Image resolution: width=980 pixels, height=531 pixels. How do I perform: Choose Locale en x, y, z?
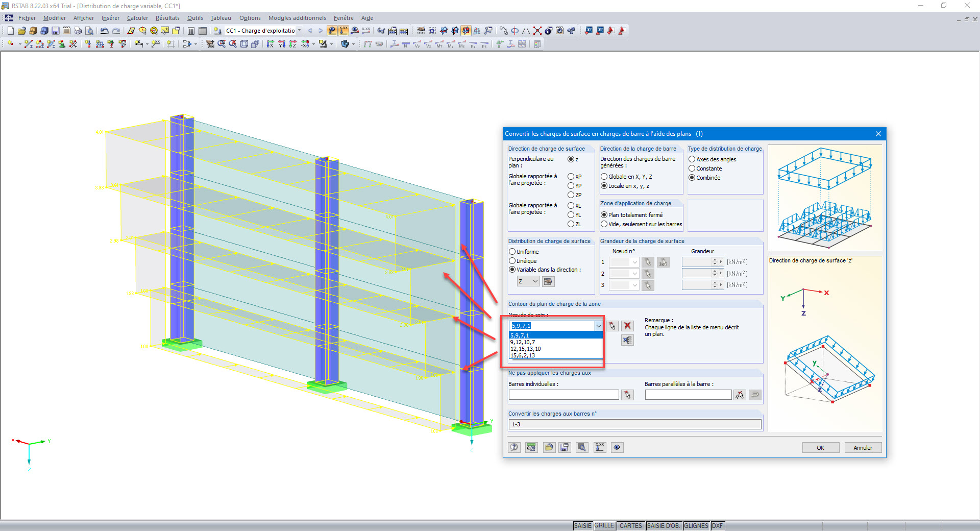[x=604, y=186]
